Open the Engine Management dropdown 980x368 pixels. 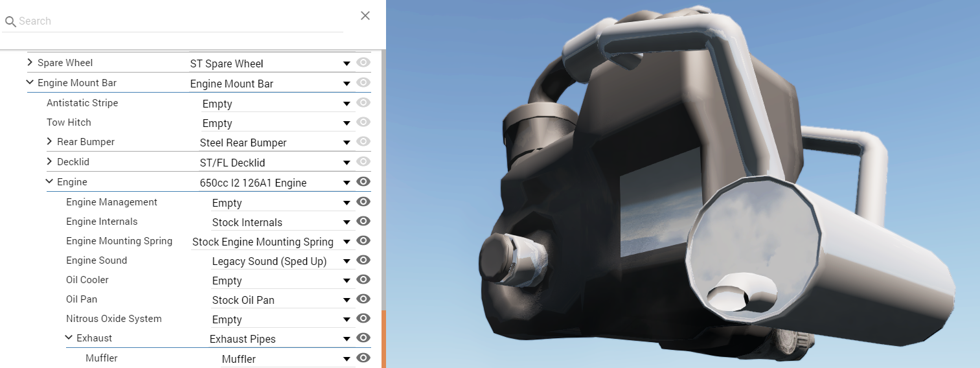coord(282,203)
